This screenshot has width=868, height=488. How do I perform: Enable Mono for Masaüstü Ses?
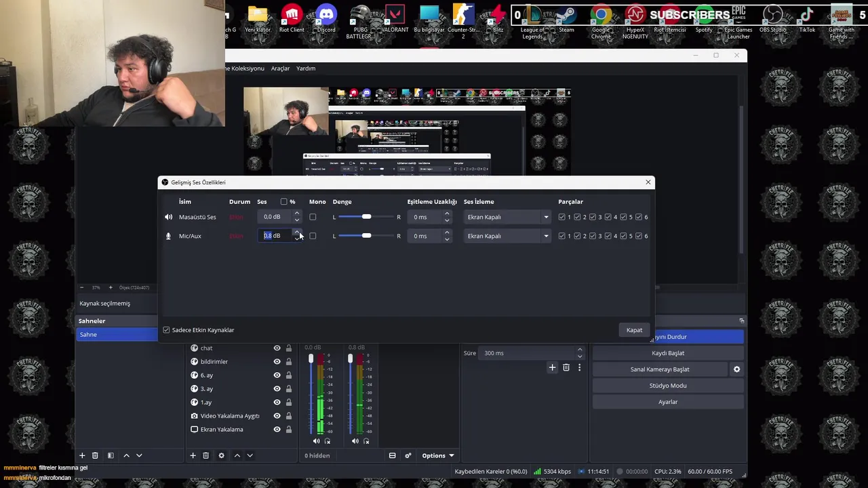click(x=313, y=217)
